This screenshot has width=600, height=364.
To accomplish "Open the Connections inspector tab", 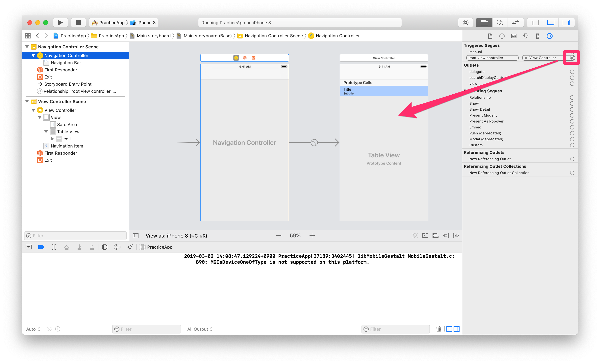I will [x=549, y=36].
